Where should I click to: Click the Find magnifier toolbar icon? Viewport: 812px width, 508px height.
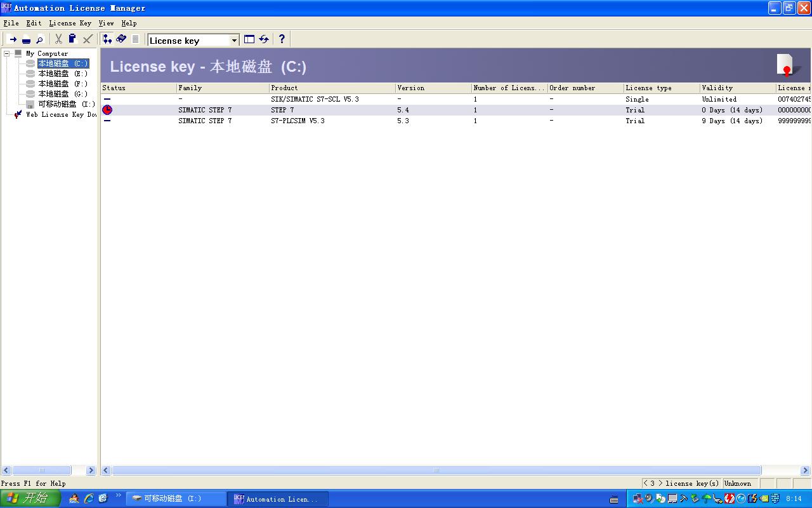pos(40,39)
